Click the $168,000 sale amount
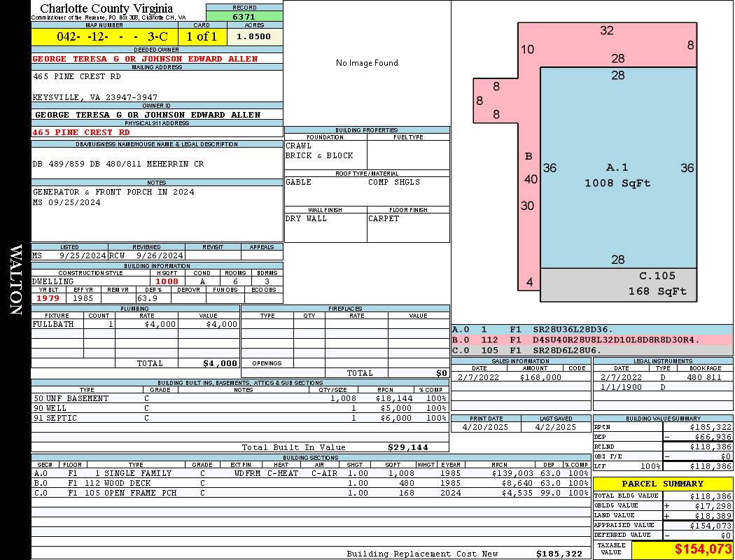 point(540,377)
